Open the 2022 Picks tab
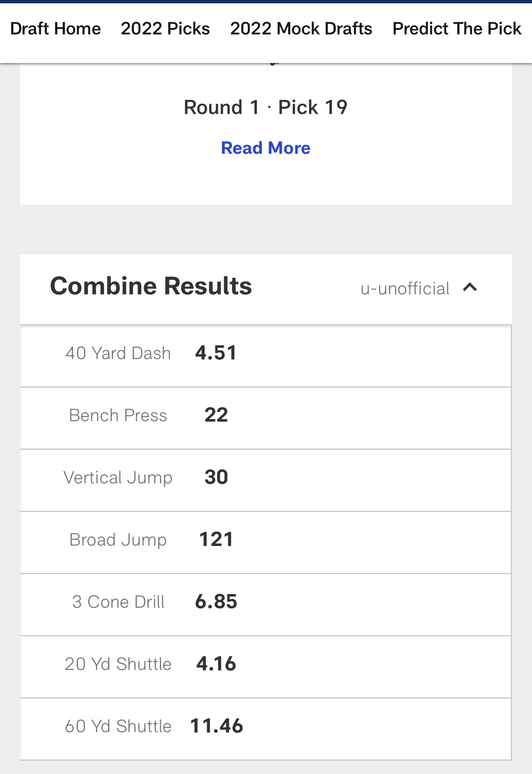This screenshot has width=532, height=774. [x=165, y=29]
